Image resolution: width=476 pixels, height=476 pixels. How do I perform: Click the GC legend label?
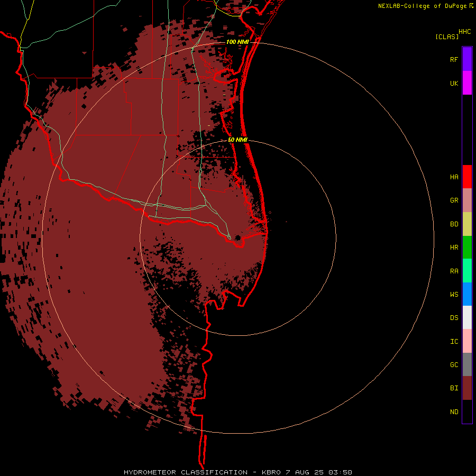[x=454, y=365]
